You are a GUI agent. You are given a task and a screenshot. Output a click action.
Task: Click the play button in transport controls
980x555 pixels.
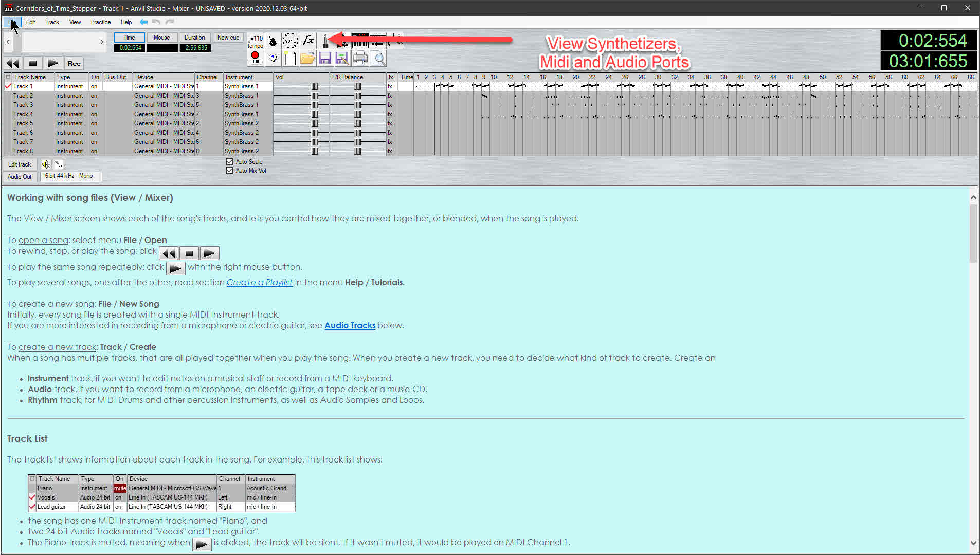[x=53, y=63]
